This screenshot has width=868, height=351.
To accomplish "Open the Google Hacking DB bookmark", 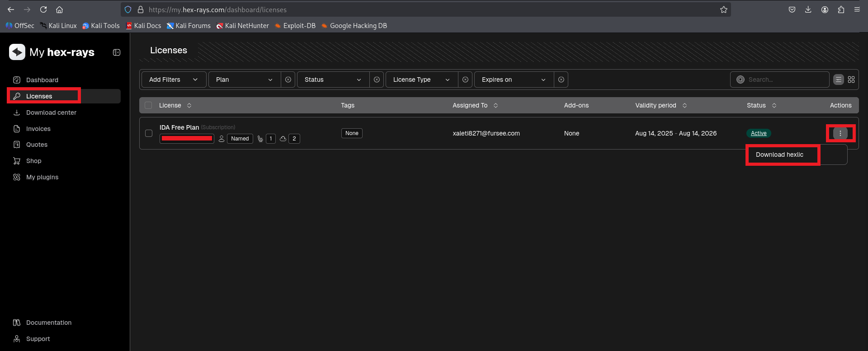I will point(354,26).
